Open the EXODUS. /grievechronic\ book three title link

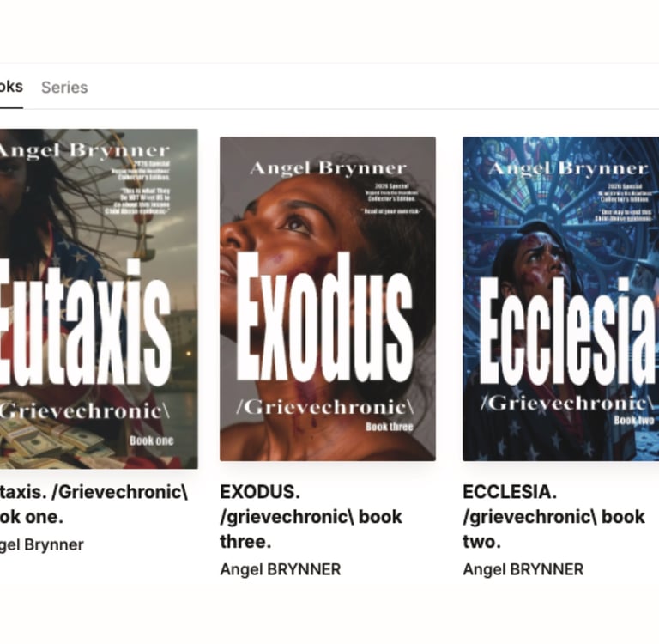(311, 517)
